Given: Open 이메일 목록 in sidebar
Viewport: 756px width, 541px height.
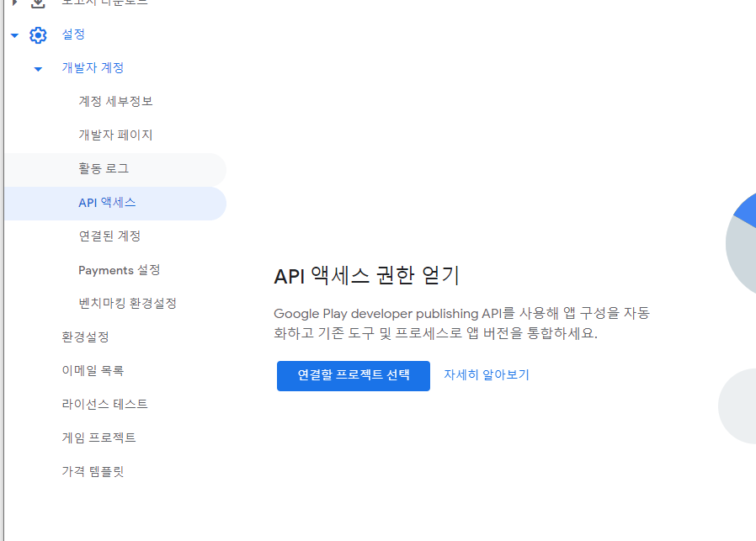Looking at the screenshot, I should click(x=93, y=370).
